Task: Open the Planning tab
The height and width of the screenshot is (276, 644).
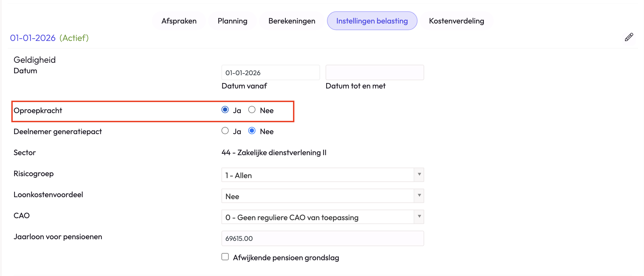Action: pos(232,21)
